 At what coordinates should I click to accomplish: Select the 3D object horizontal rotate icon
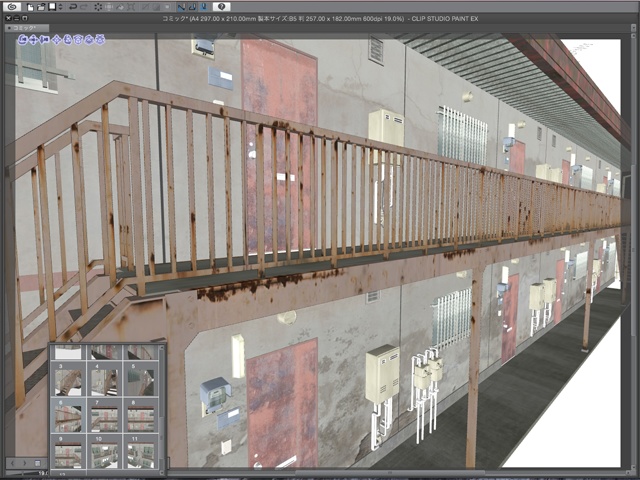click(89, 40)
